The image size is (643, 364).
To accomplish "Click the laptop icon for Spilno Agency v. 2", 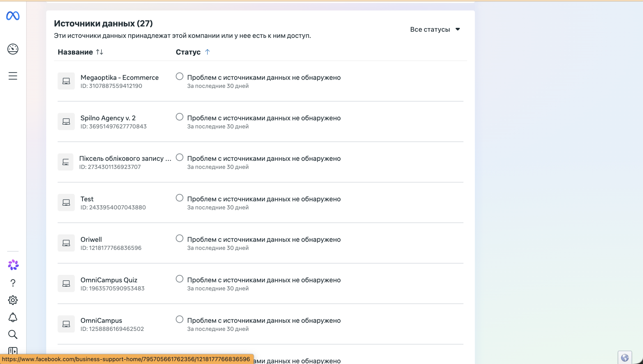I will [x=66, y=122].
